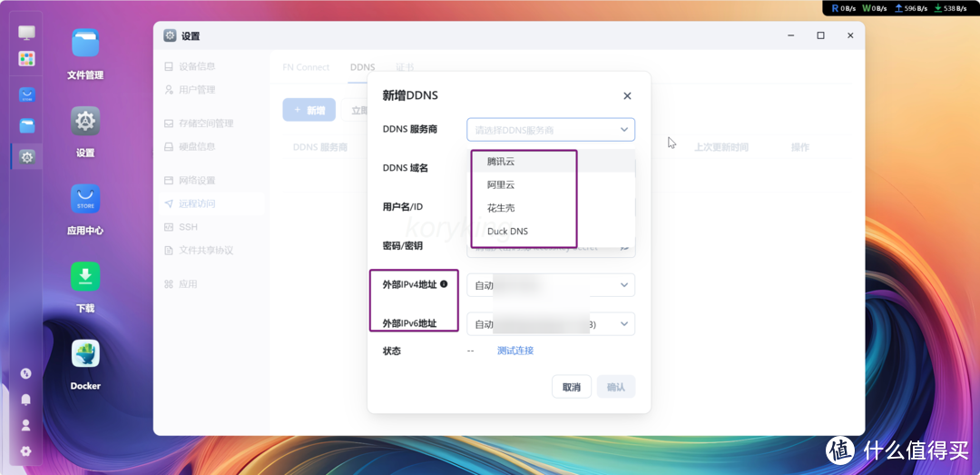The image size is (980, 475).
Task: Click the 新增 button behind the dialog
Action: 309,110
